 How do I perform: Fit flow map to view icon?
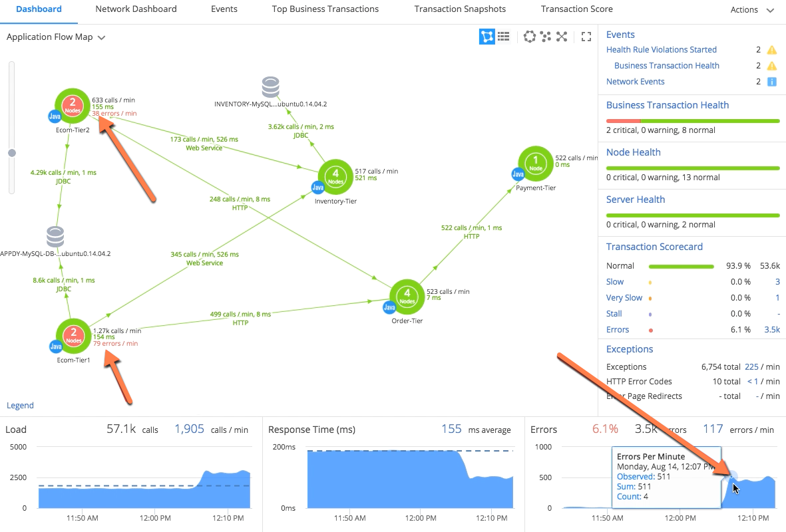[x=562, y=37]
